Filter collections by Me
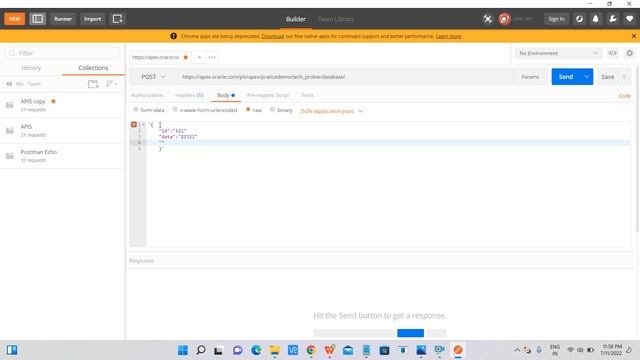This screenshot has height=360, width=640. 20,84
